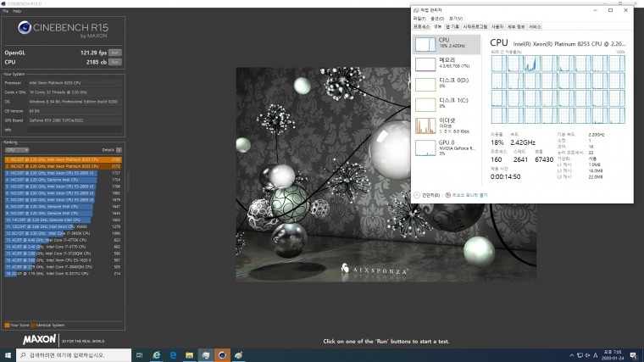The image size is (644, 362).
Task: Launch Microsoft Edge from taskbar
Action: [173, 355]
